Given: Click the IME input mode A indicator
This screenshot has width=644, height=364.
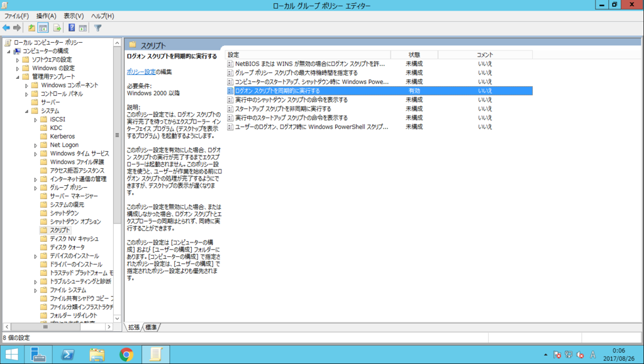Looking at the screenshot, I should [592, 355].
